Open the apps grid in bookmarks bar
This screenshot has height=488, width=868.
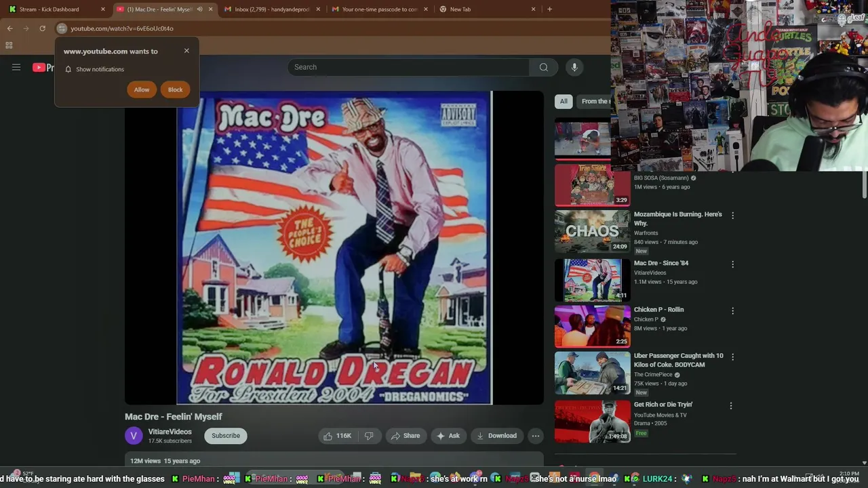9,45
